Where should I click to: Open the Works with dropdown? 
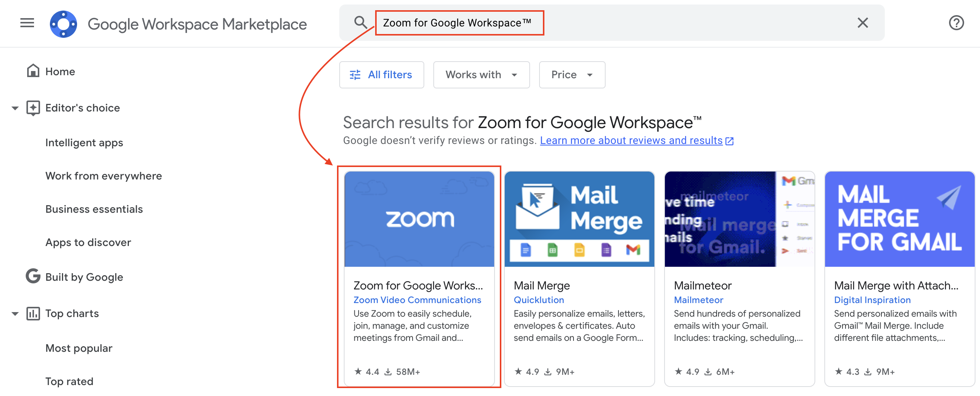point(481,74)
